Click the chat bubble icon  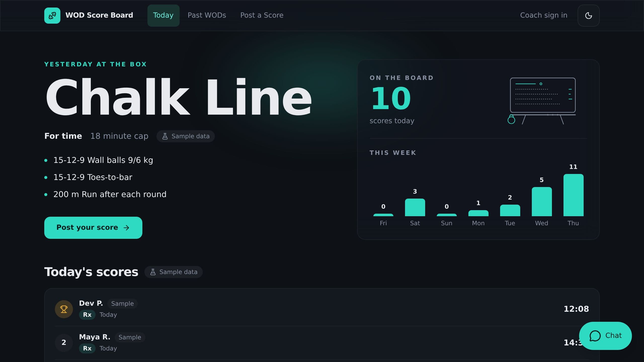595,336
